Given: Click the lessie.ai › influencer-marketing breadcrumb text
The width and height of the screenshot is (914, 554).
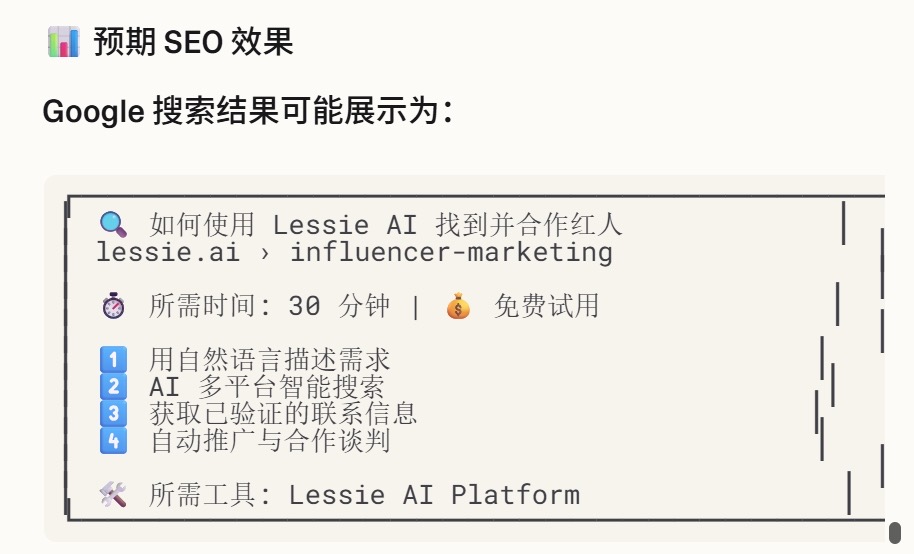Looking at the screenshot, I should coord(354,251).
